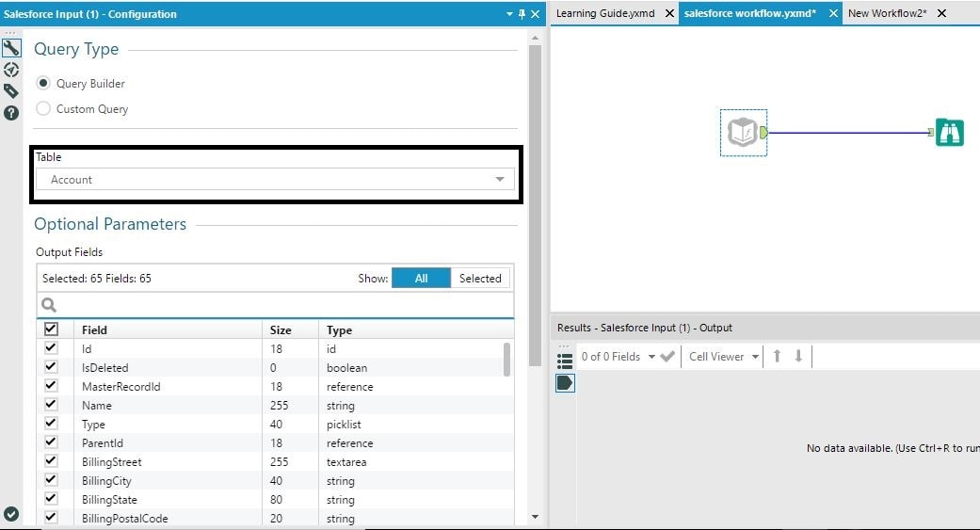The image size is (980, 530).
Task: Switch to the salesforce workflow.yxmd tab
Action: pos(750,13)
